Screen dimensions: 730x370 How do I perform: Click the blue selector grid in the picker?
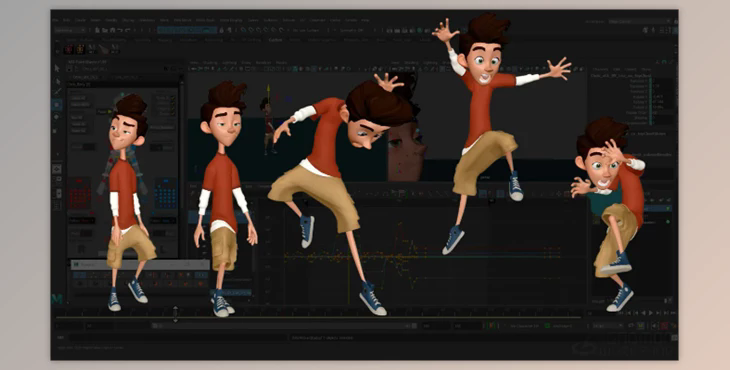(165, 193)
